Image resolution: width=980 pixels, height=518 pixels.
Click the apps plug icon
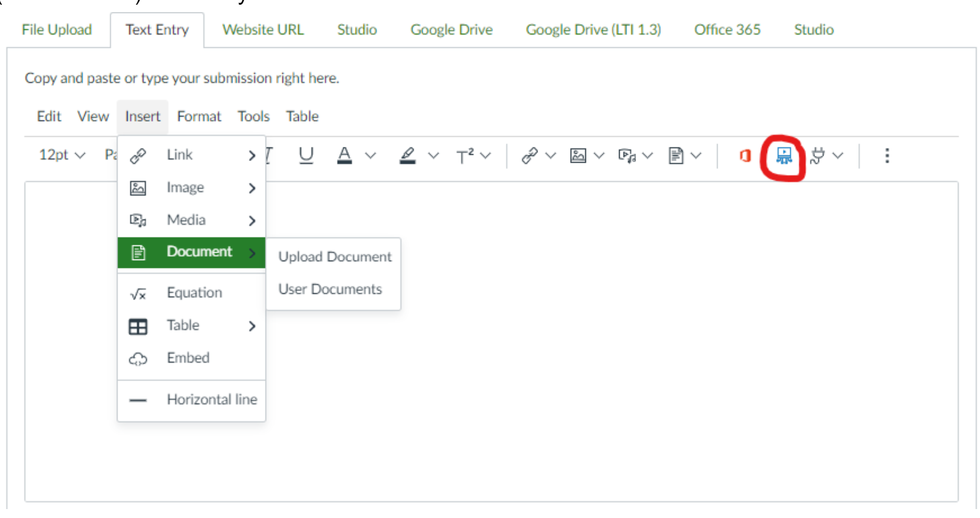(818, 156)
